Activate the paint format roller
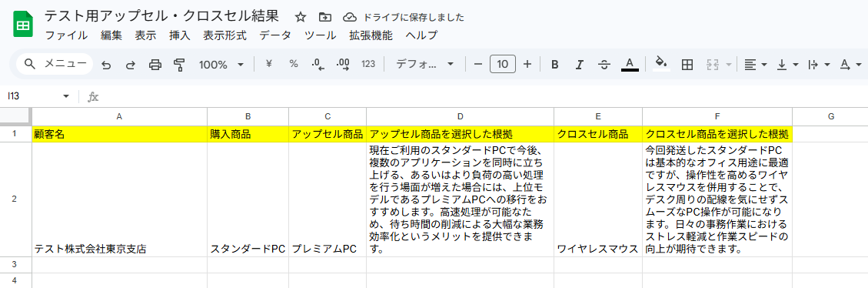 pyautogui.click(x=179, y=65)
